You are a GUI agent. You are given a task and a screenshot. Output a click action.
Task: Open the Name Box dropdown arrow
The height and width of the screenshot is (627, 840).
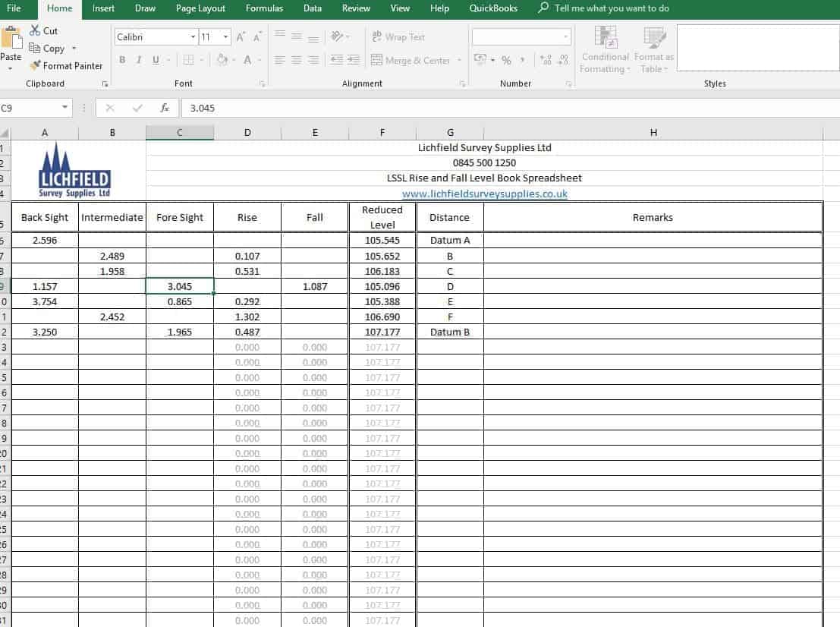coord(64,107)
